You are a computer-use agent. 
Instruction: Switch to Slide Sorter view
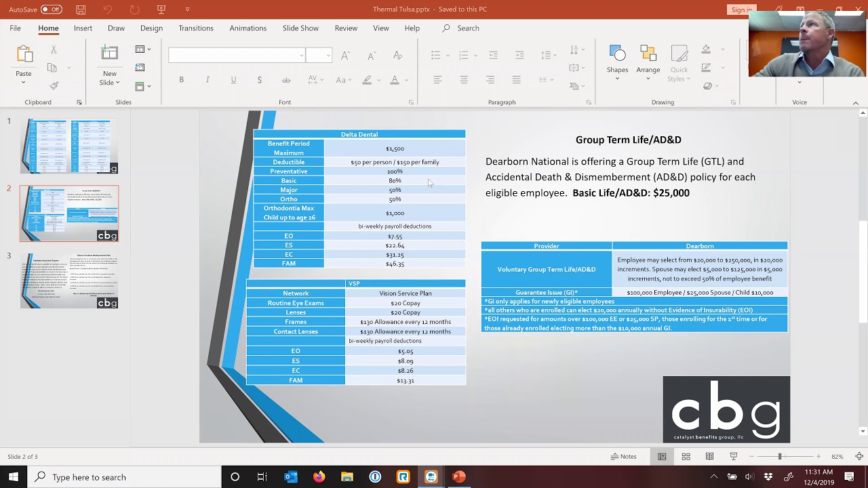686,456
